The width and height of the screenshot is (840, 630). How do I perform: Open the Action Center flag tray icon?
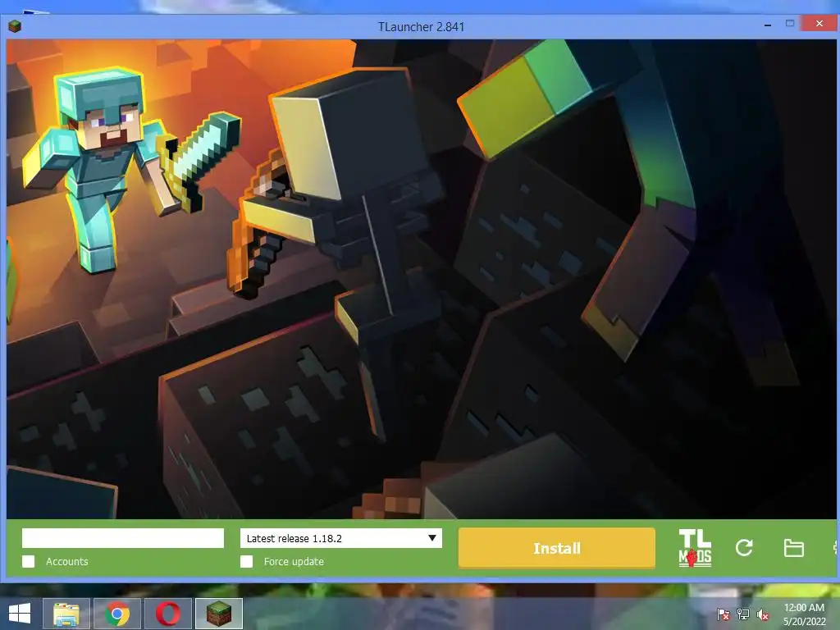coord(724,614)
